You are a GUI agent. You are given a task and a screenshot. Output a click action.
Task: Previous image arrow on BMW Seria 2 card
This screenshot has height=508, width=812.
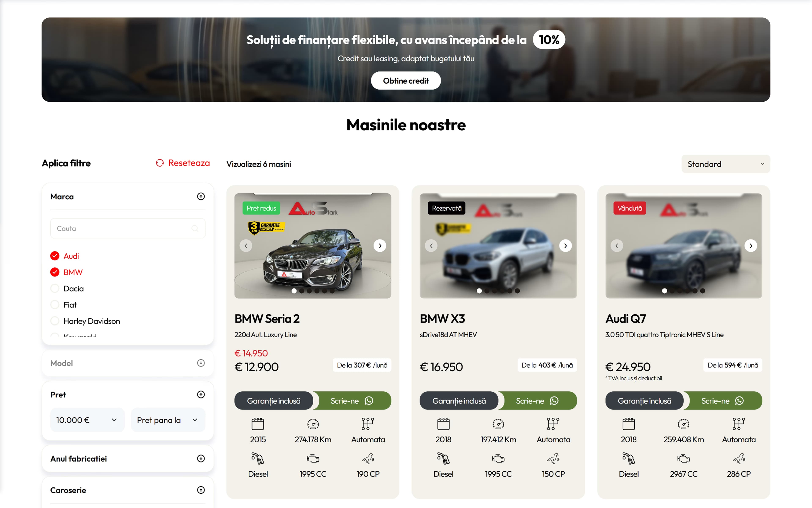click(246, 246)
